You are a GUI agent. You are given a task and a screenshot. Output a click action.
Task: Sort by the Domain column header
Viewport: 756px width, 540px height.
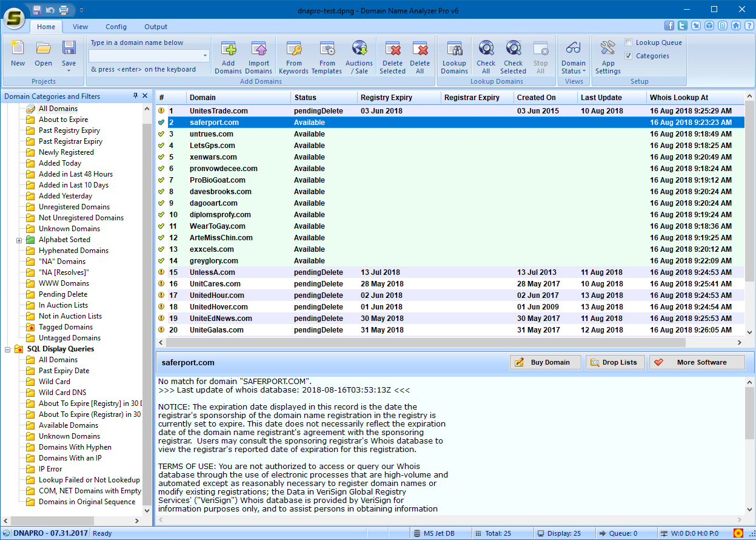tap(238, 97)
